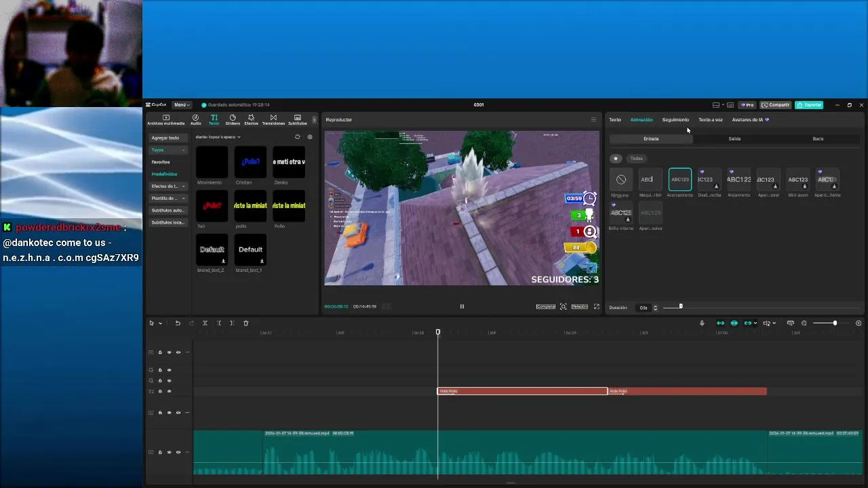868x488 pixels.
Task: Lock the text track
Action: [x=160, y=391]
